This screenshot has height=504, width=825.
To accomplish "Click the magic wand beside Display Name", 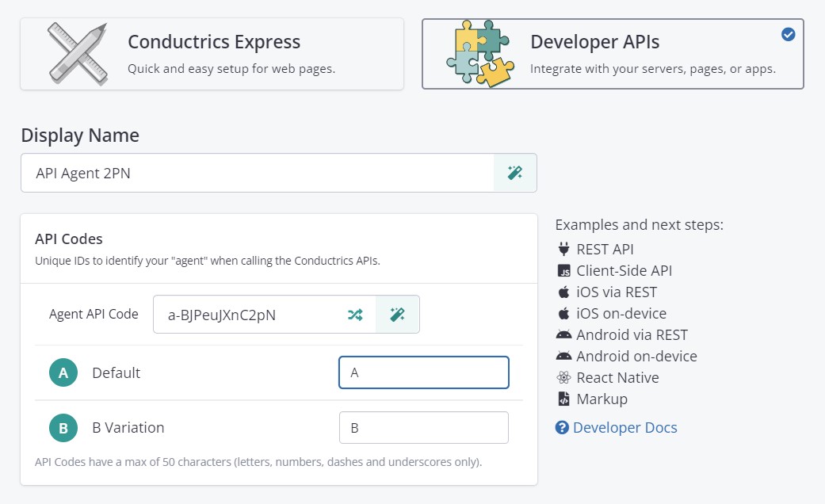I will [515, 173].
